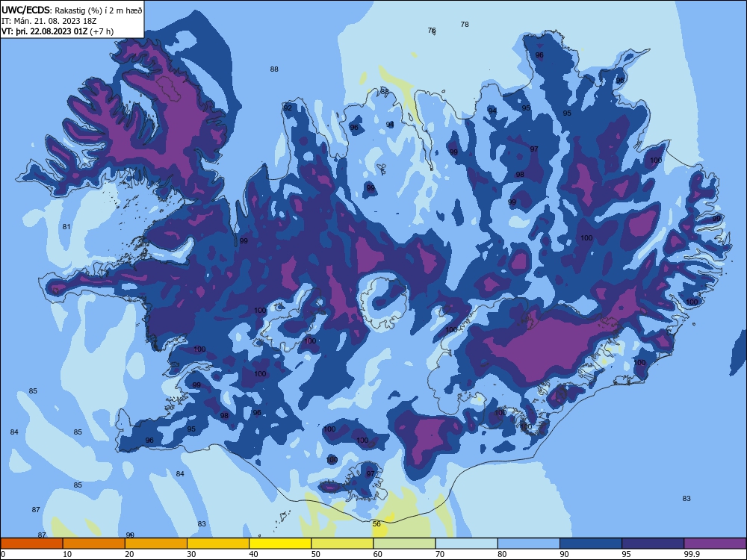Screen dimensions: 747x560
Task: Click the humidity value '81' on the map
Action: tap(66, 227)
